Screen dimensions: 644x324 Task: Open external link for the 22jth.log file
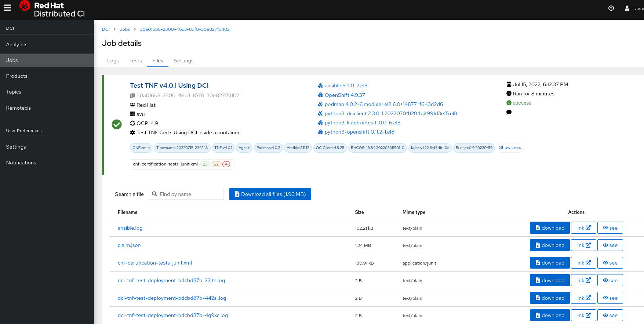583,280
